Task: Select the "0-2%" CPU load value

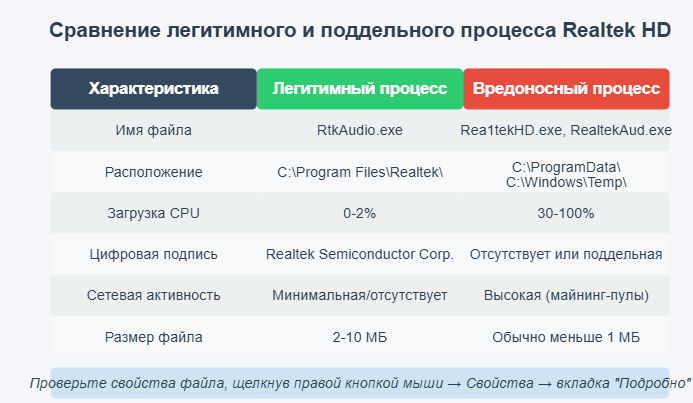Action: (360, 213)
